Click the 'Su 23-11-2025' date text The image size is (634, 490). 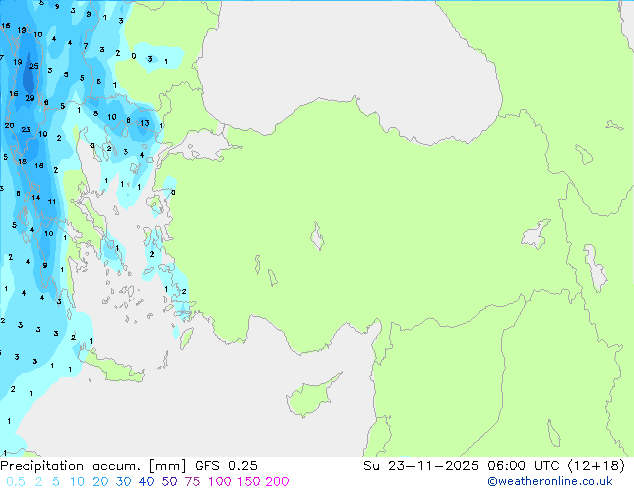pyautogui.click(x=421, y=466)
